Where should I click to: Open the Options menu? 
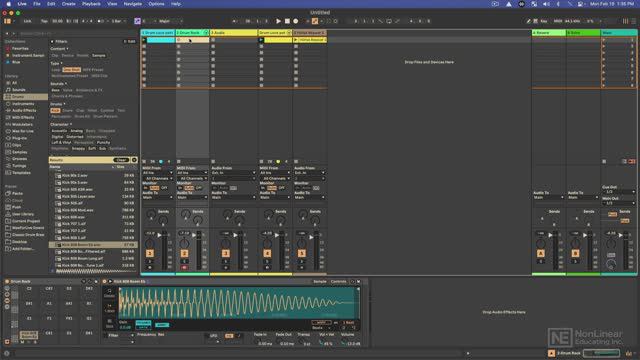point(156,4)
